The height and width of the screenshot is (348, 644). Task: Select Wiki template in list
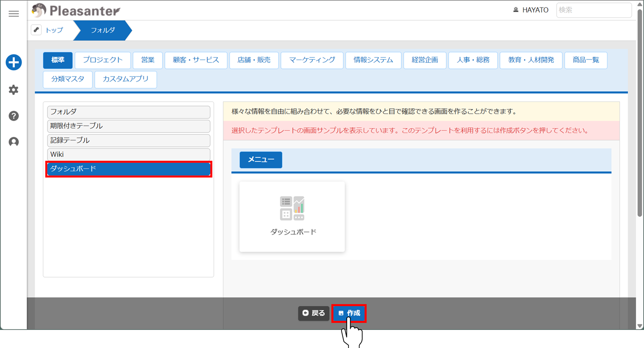(x=129, y=154)
